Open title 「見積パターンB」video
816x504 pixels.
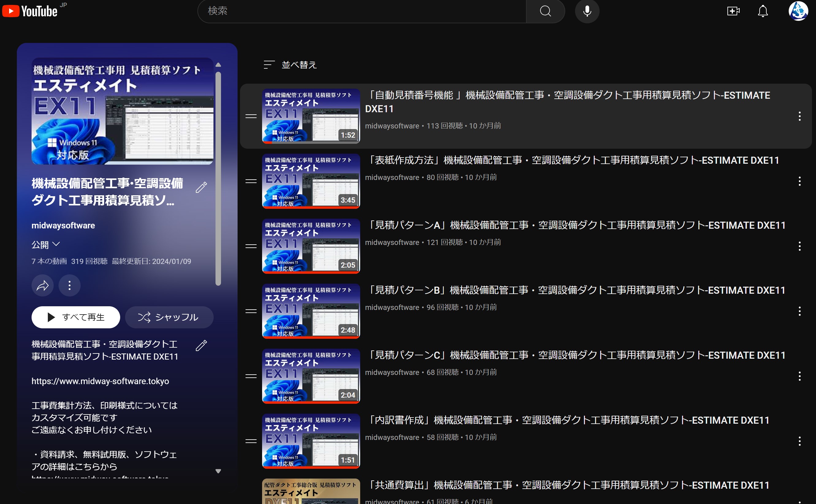(575, 290)
